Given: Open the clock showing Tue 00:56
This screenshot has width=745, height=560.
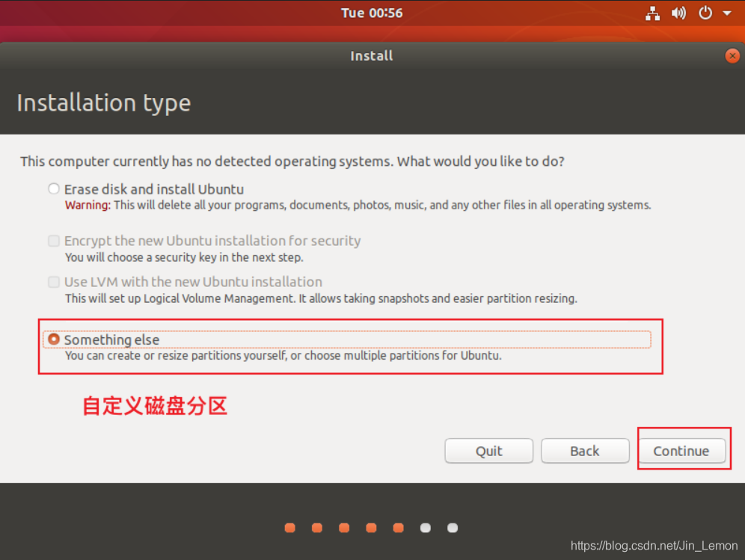Looking at the screenshot, I should click(372, 13).
